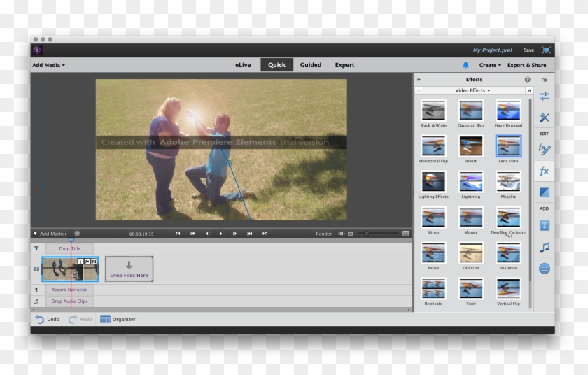588x375 pixels.
Task: Switch to the eLive tab
Action: (x=243, y=65)
